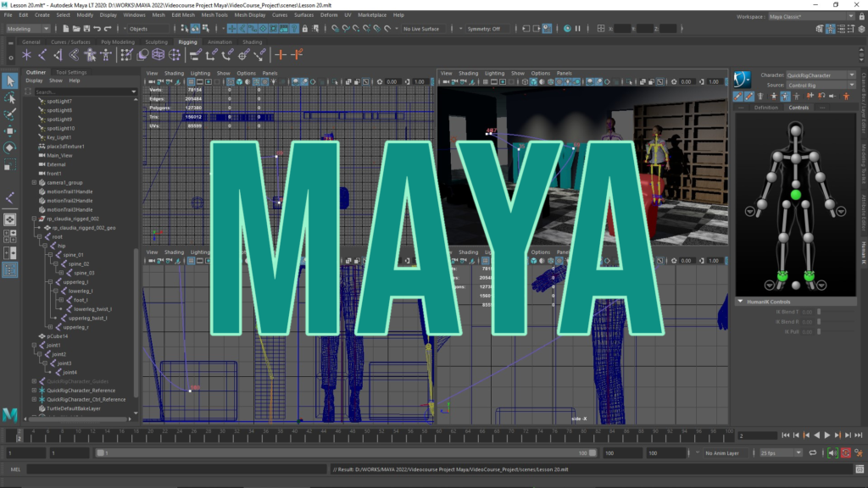Click the Lattice deformer shelf icon

(x=159, y=55)
